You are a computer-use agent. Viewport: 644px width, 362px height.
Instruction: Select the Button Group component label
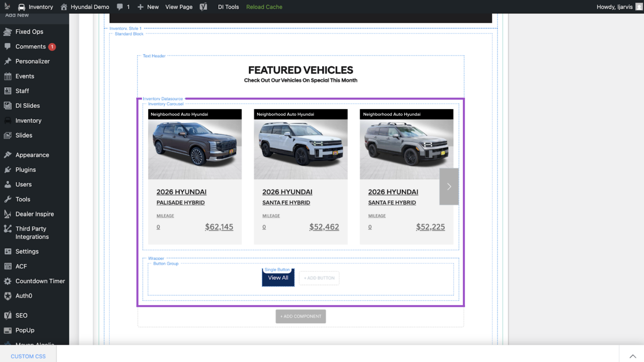[166, 264]
